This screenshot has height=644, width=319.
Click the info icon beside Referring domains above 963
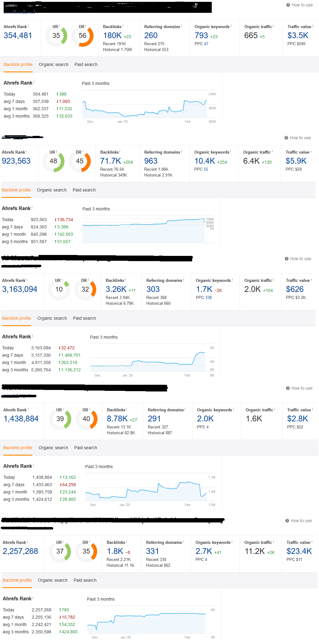[x=182, y=151]
